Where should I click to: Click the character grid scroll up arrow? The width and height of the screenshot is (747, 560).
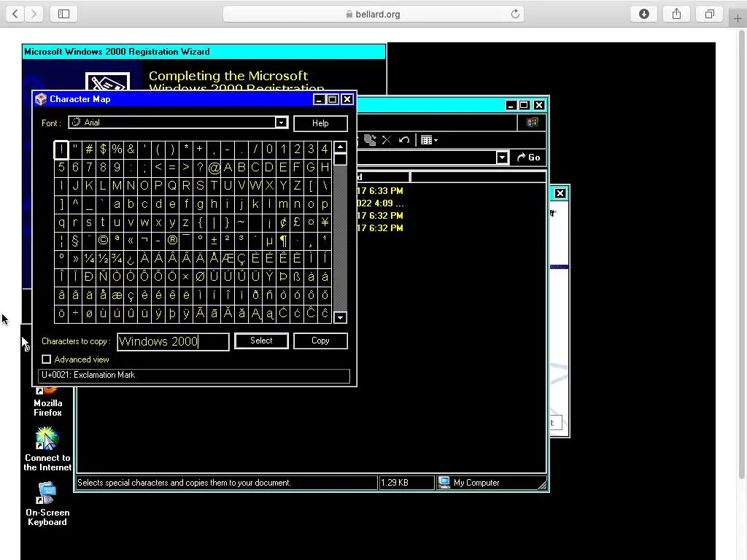click(x=340, y=147)
